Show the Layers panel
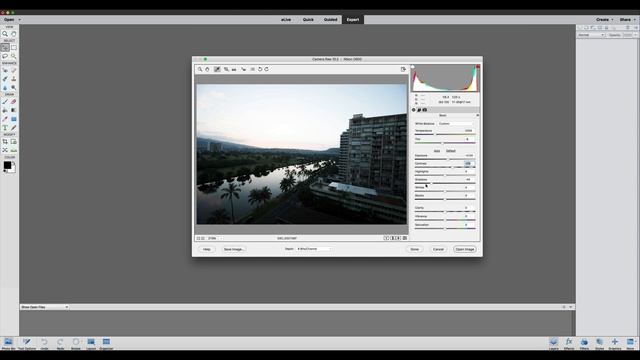Screen dimensions: 640x360 (554, 344)
